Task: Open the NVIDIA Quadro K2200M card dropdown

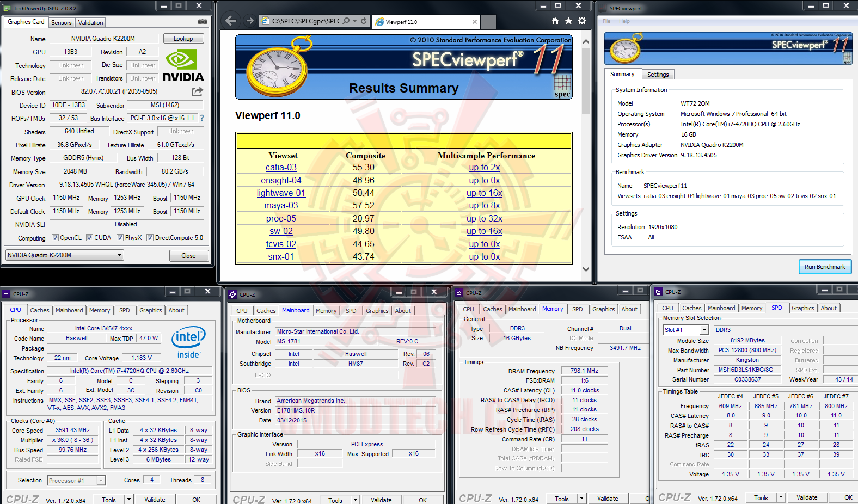Action: pyautogui.click(x=65, y=255)
